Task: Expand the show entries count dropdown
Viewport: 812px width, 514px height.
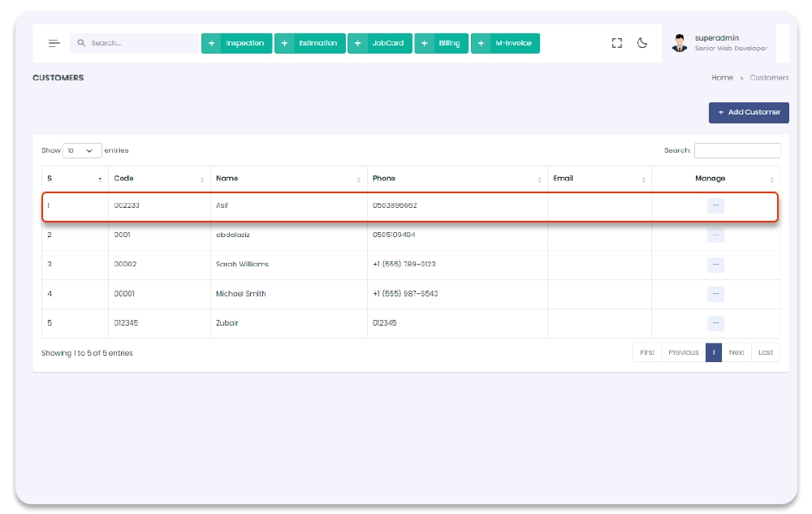Action: click(82, 150)
